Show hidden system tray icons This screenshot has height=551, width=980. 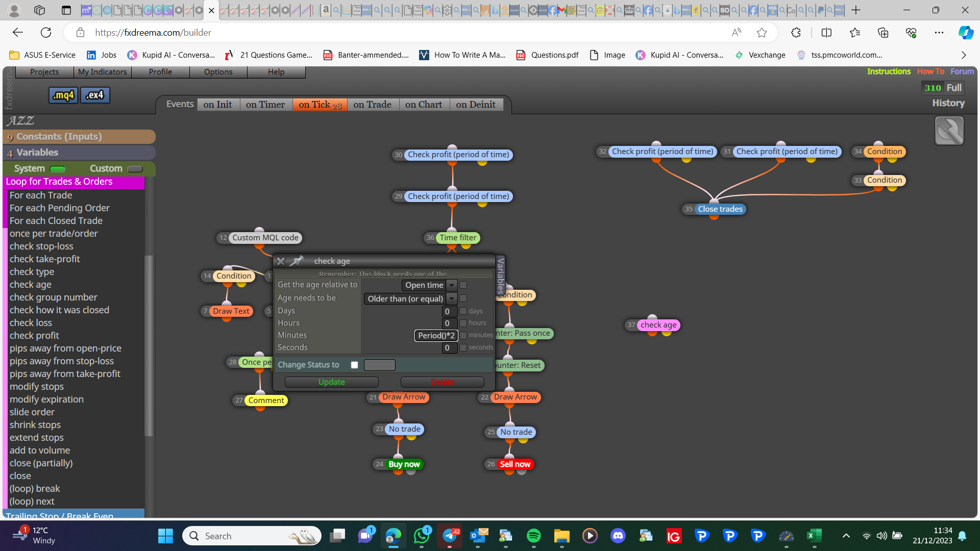tap(846, 536)
